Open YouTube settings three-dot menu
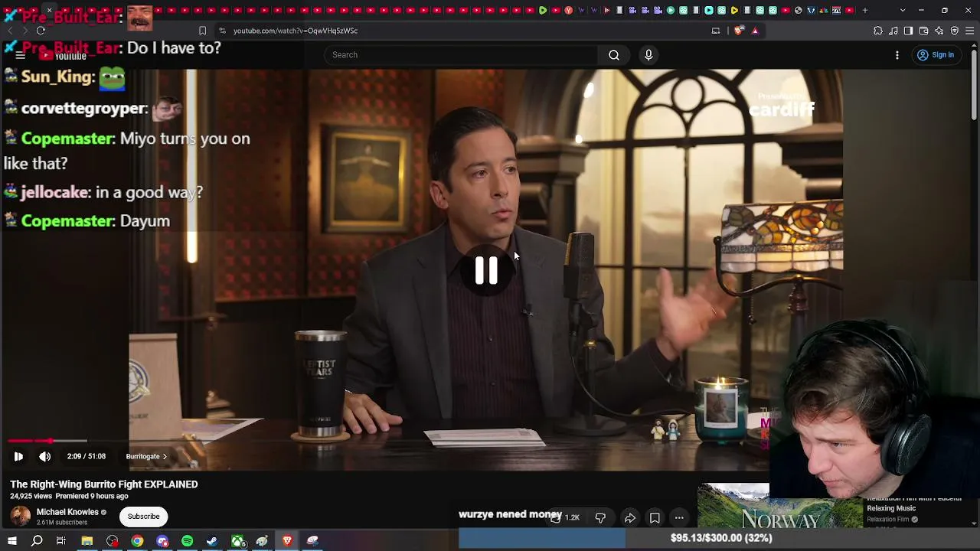980x551 pixels. pyautogui.click(x=897, y=55)
